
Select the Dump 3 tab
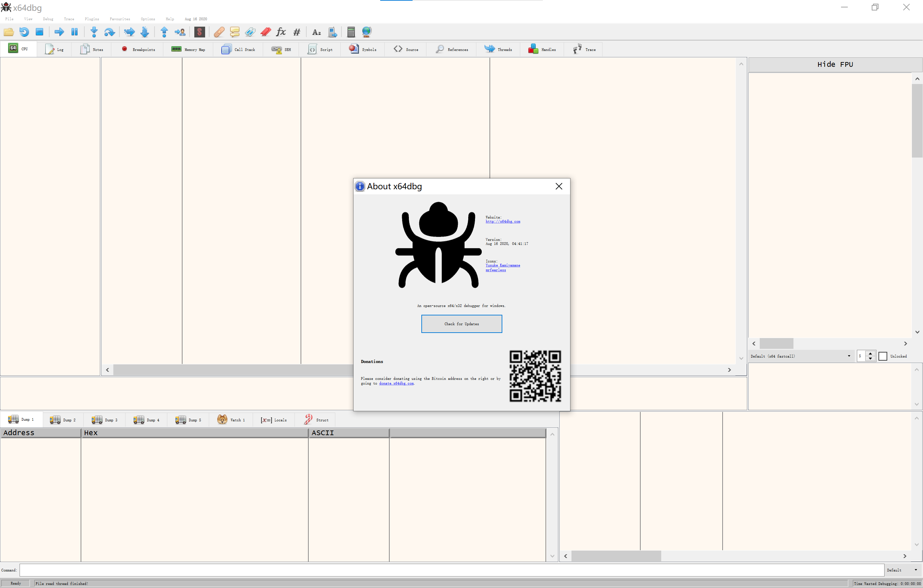[105, 420]
